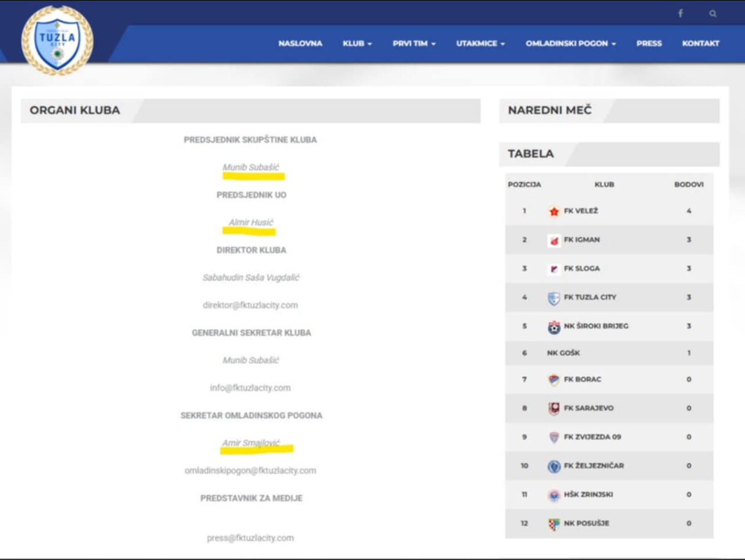This screenshot has height=560, width=745.
Task: Click Munib Subašić under Predsjednik Skupštine Kluba
Action: click(x=251, y=167)
